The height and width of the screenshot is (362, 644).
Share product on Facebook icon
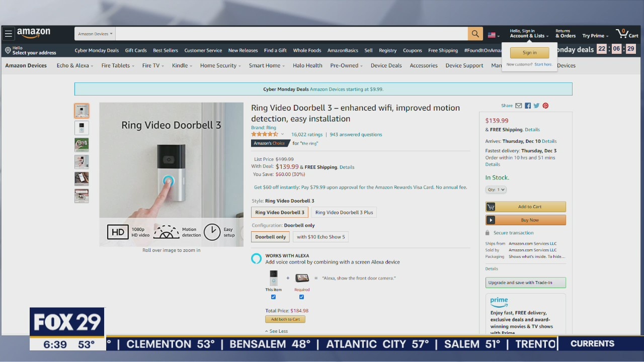click(528, 106)
